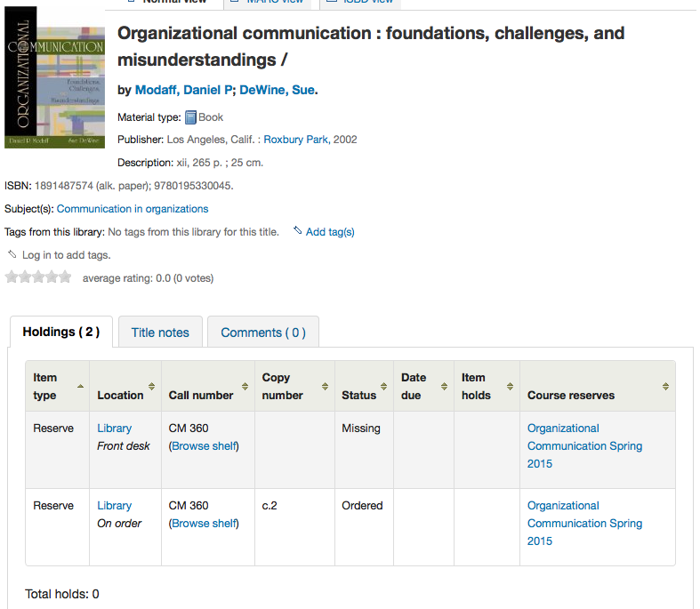Image resolution: width=700 pixels, height=609 pixels.
Task: Click the Log in tag icon
Action: click(12, 254)
